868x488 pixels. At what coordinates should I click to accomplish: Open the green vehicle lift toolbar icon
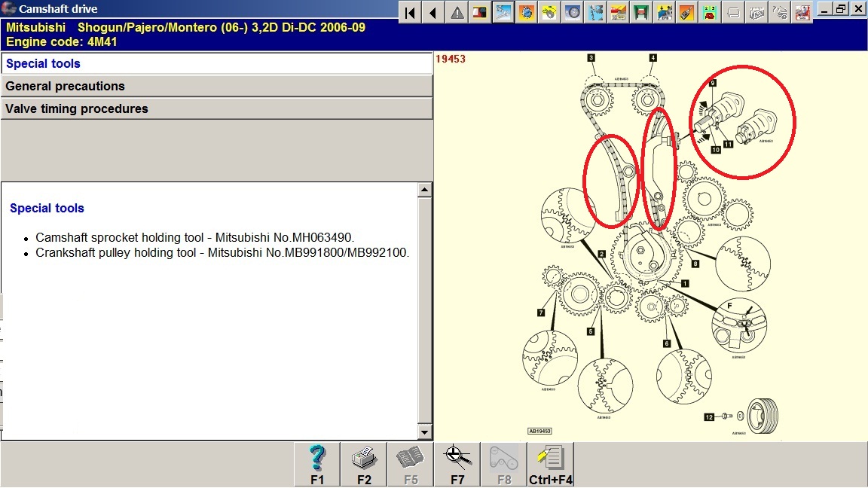tap(642, 12)
